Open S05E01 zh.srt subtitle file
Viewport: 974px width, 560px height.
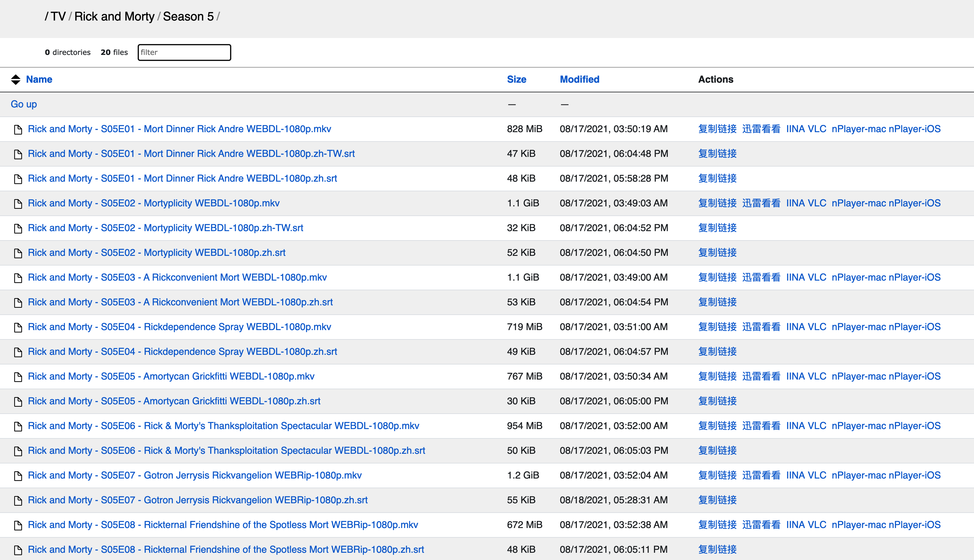pyautogui.click(x=182, y=178)
